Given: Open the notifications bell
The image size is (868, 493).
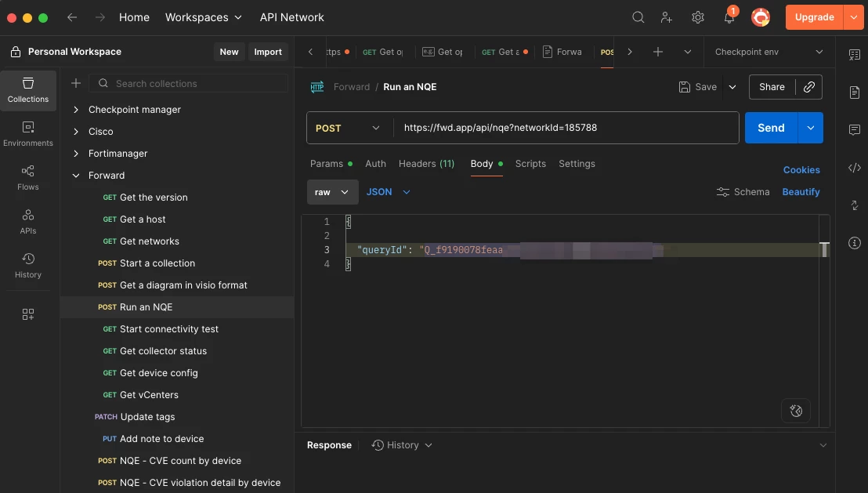Looking at the screenshot, I should [729, 17].
